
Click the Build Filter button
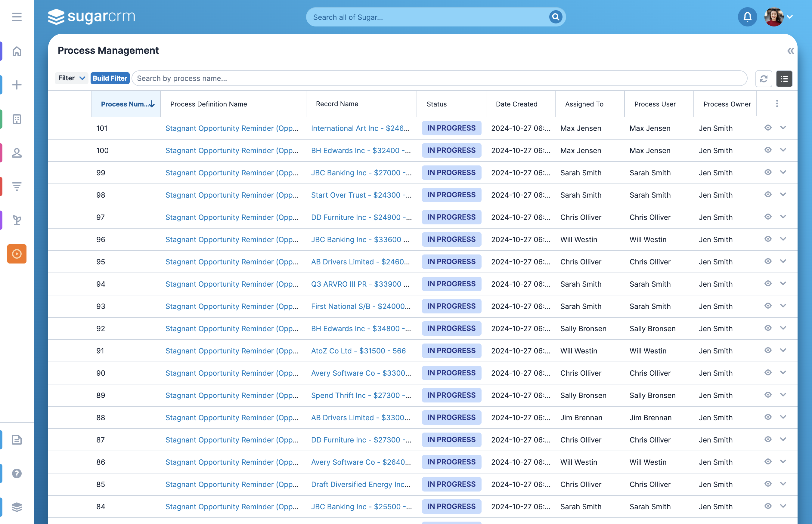[x=110, y=78]
